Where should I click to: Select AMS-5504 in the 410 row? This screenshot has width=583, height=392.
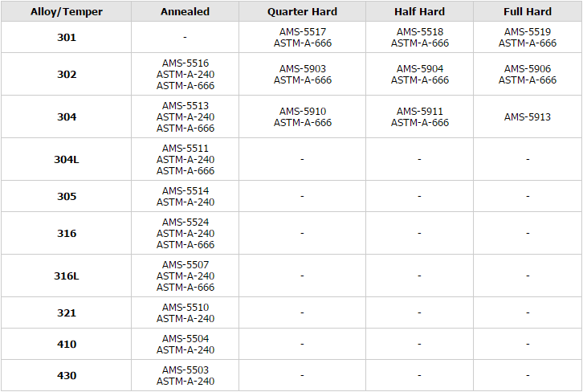185,339
